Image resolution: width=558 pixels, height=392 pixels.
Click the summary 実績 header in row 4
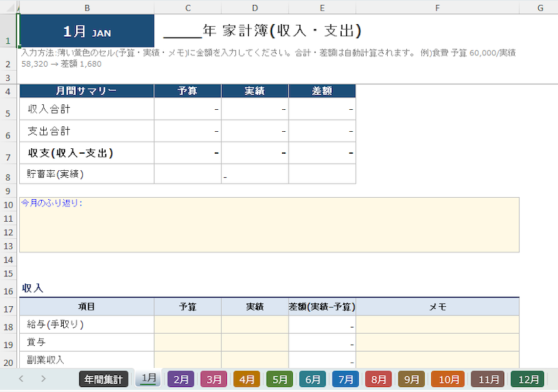255,91
